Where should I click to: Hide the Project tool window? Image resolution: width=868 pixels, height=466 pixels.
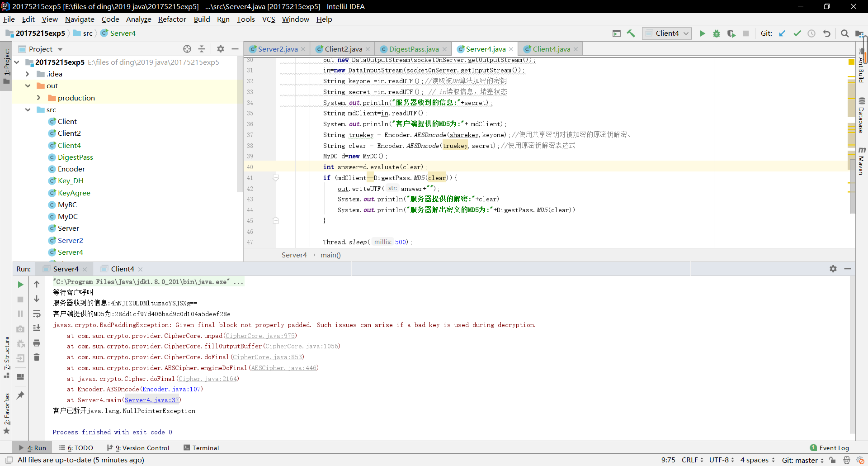[235, 49]
